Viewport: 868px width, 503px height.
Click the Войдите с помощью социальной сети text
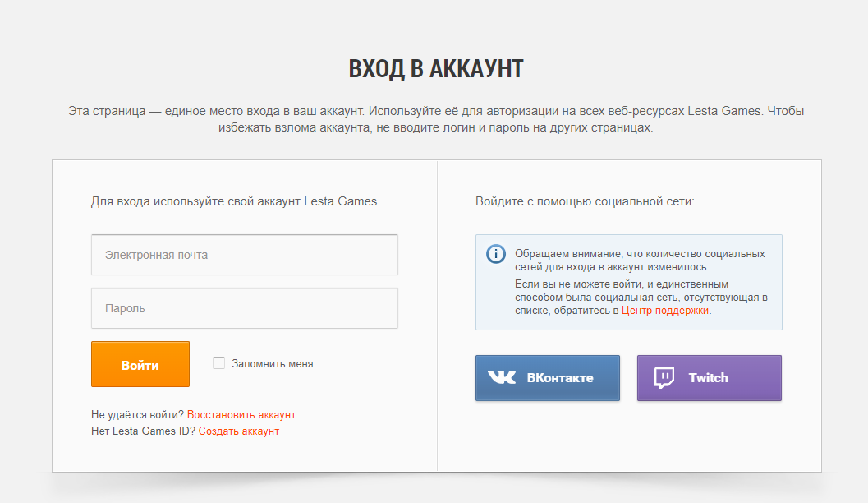[x=585, y=201]
